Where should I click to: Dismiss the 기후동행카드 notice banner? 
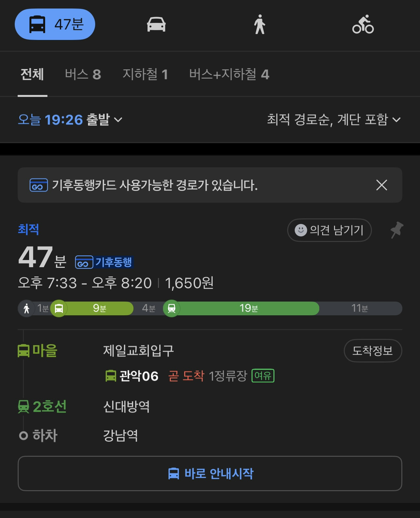coord(381,185)
